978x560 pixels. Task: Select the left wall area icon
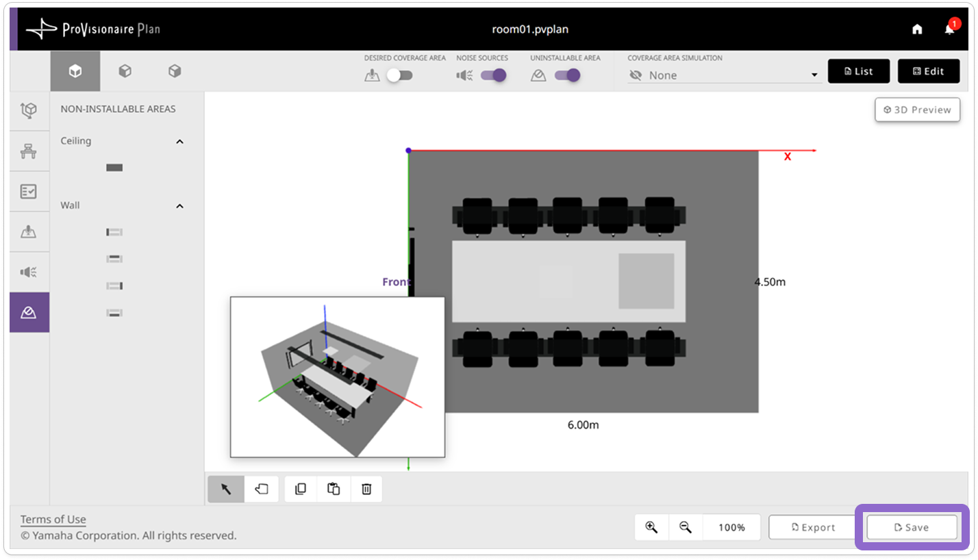coord(114,232)
